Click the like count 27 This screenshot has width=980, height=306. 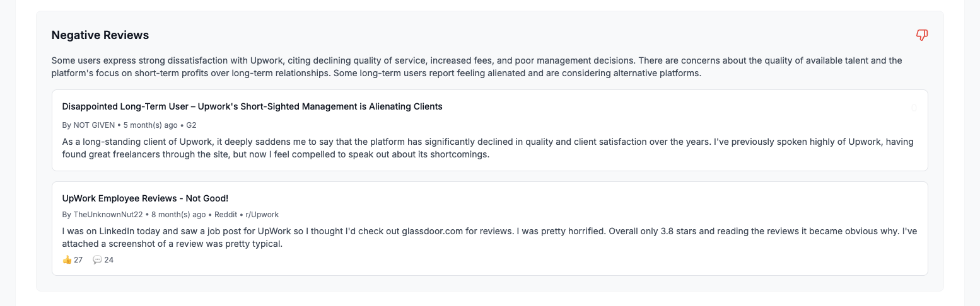(78, 259)
